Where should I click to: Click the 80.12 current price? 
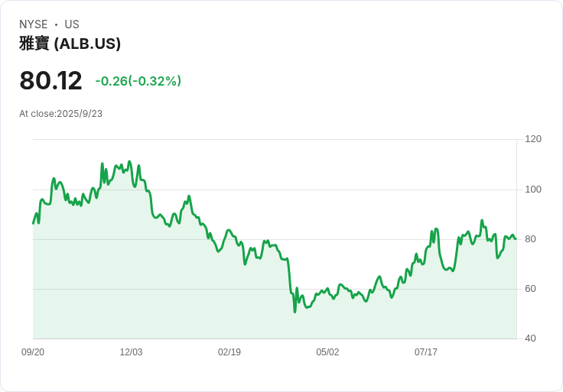point(50,80)
